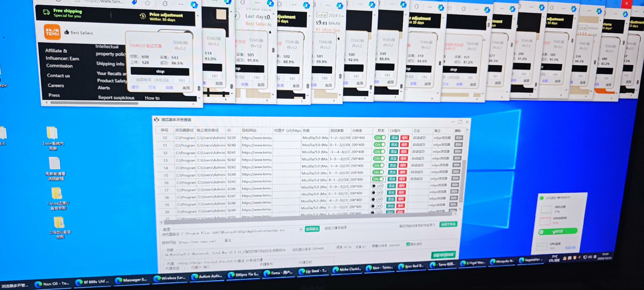Click the Price adjustment icon in the Temu banner
Screen dimensions: 644x290
(143, 16)
